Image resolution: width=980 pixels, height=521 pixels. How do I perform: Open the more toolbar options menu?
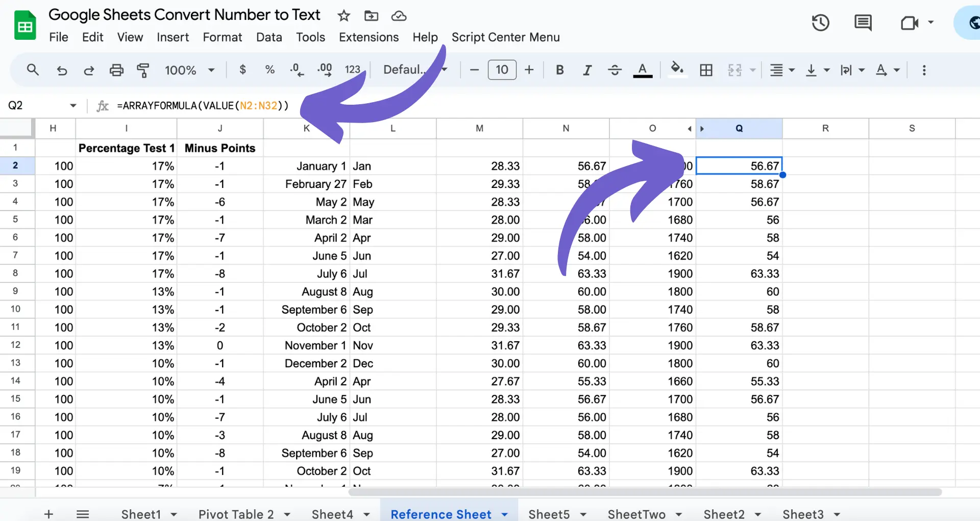pyautogui.click(x=924, y=70)
